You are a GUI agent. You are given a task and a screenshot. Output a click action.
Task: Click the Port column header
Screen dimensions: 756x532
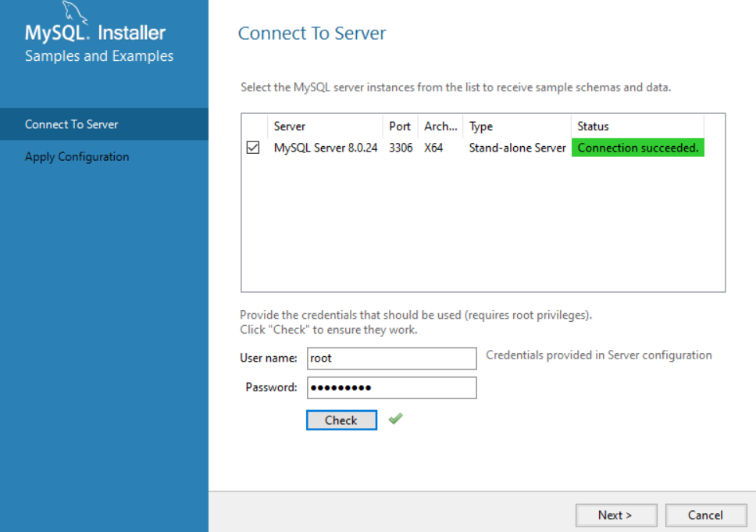(400, 127)
